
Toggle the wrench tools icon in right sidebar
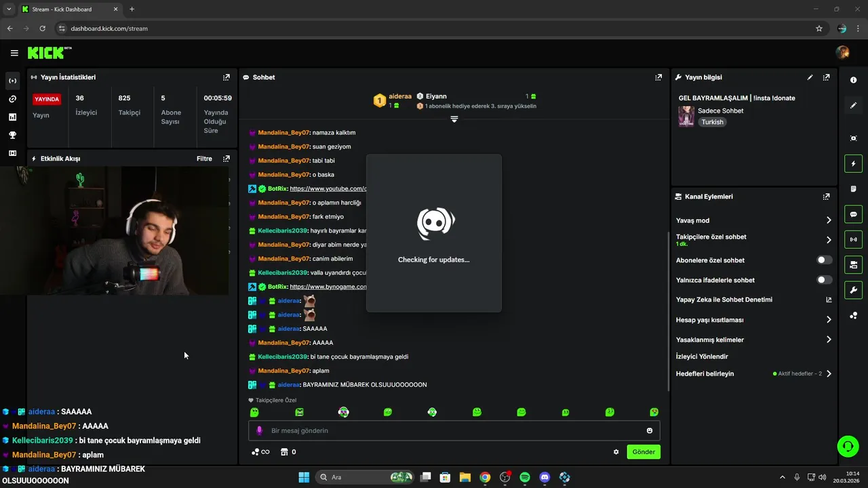pyautogui.click(x=853, y=290)
